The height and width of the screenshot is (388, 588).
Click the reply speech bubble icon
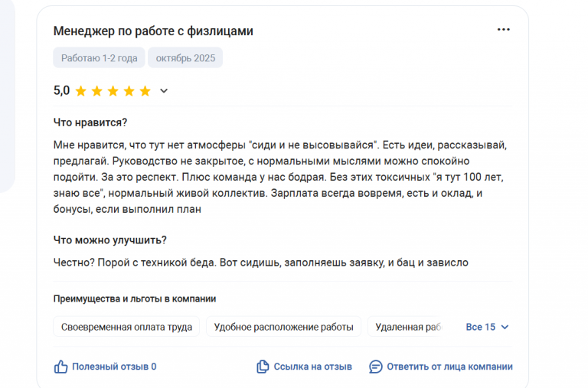pyautogui.click(x=376, y=367)
